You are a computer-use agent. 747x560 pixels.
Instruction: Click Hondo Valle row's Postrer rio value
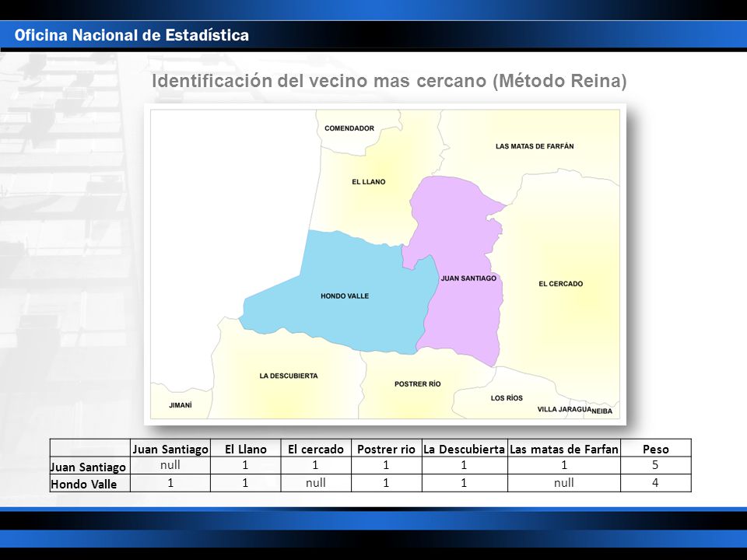(385, 483)
